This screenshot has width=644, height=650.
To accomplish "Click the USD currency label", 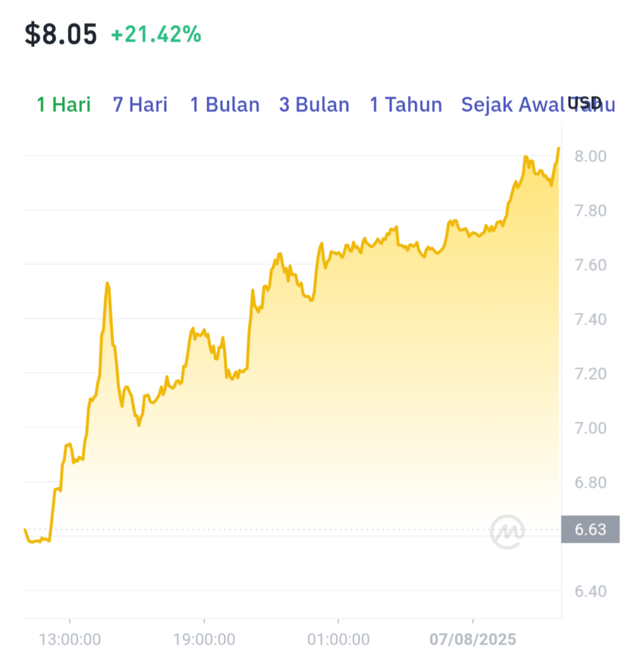I will pos(584,102).
